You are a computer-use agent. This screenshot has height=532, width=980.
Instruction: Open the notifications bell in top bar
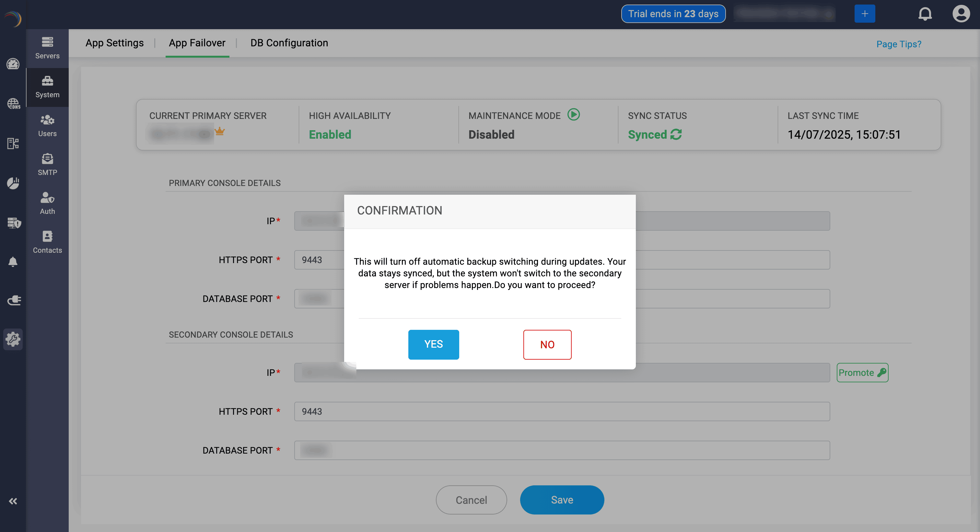coord(925,14)
